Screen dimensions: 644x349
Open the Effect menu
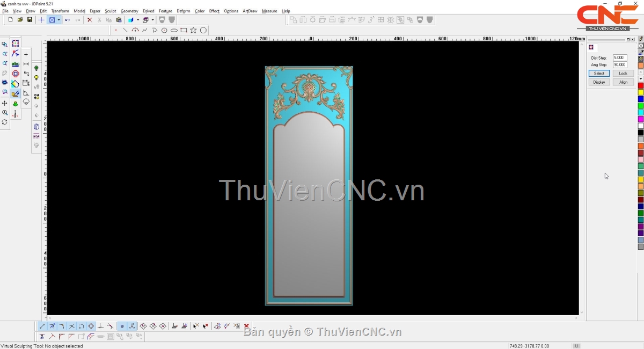point(214,11)
